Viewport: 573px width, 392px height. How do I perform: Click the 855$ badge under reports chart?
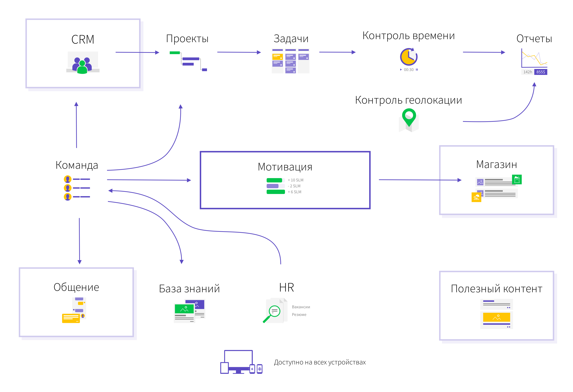pyautogui.click(x=541, y=72)
